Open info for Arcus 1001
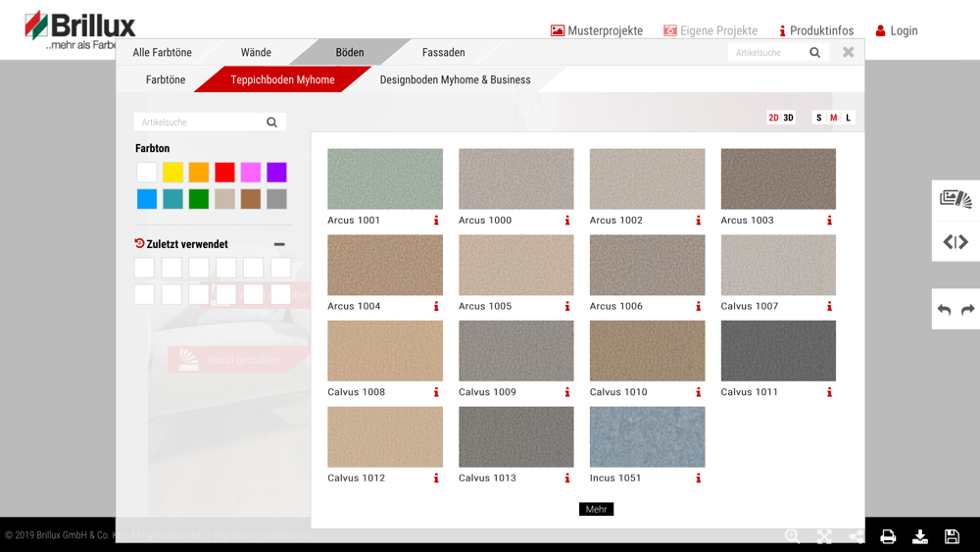The image size is (980, 552). click(x=436, y=220)
